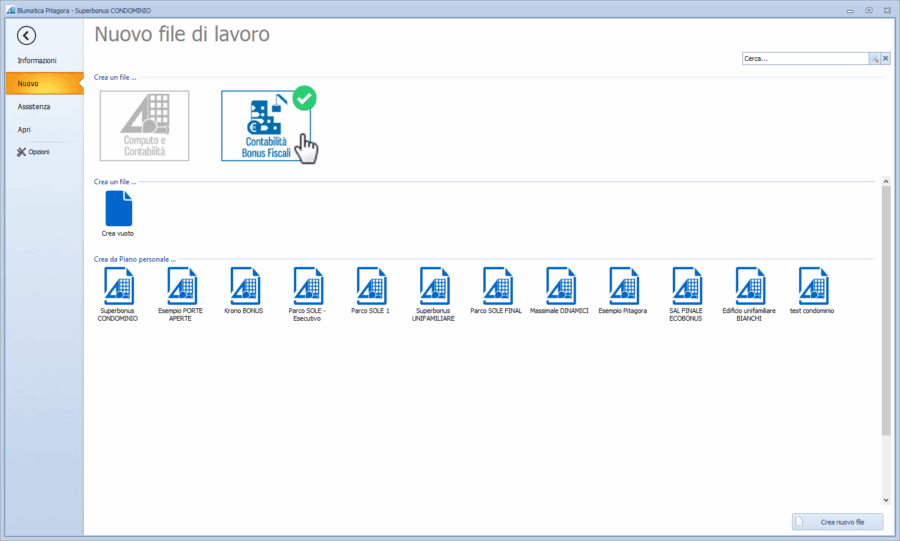Click the back arrow circle icon
900x541 pixels.
pos(26,36)
